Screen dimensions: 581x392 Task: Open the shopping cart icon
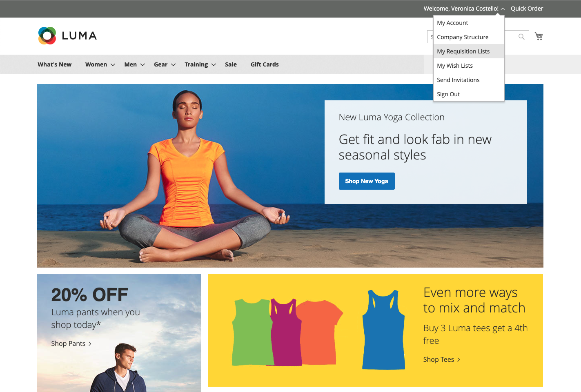tap(539, 36)
